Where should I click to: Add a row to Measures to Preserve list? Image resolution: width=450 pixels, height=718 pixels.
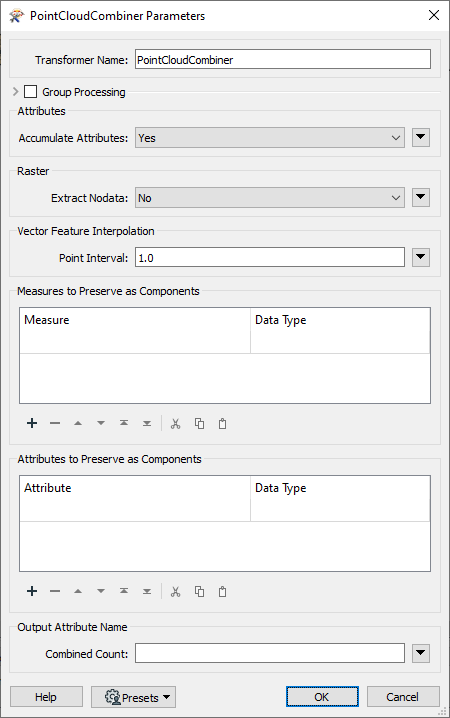[32, 423]
